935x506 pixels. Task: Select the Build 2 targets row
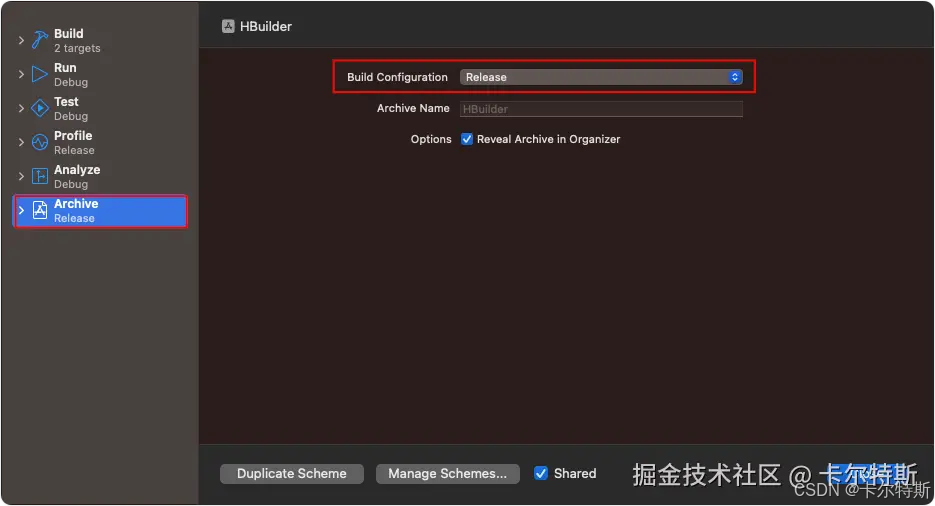101,40
